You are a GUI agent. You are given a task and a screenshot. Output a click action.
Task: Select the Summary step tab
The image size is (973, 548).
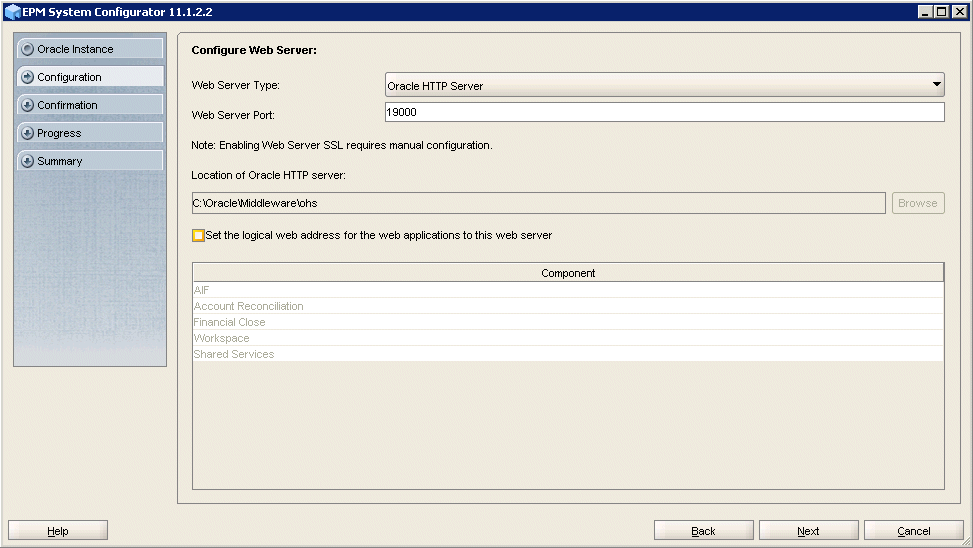tap(90, 161)
